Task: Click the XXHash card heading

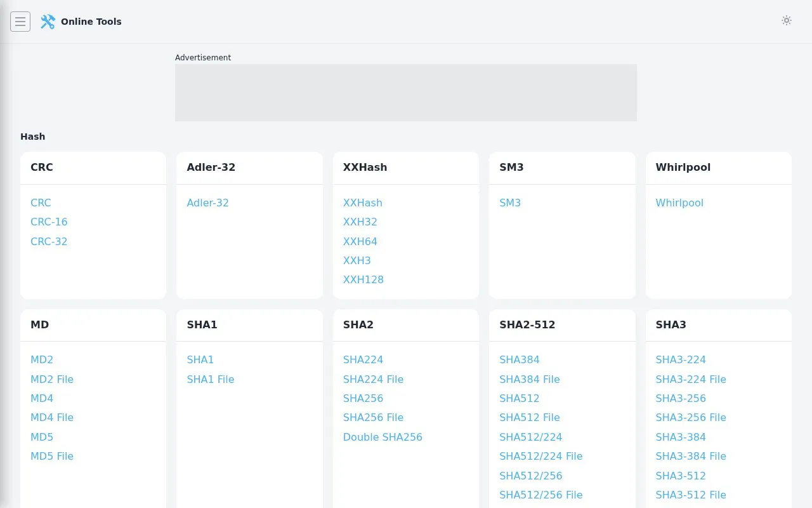Action: point(365,167)
